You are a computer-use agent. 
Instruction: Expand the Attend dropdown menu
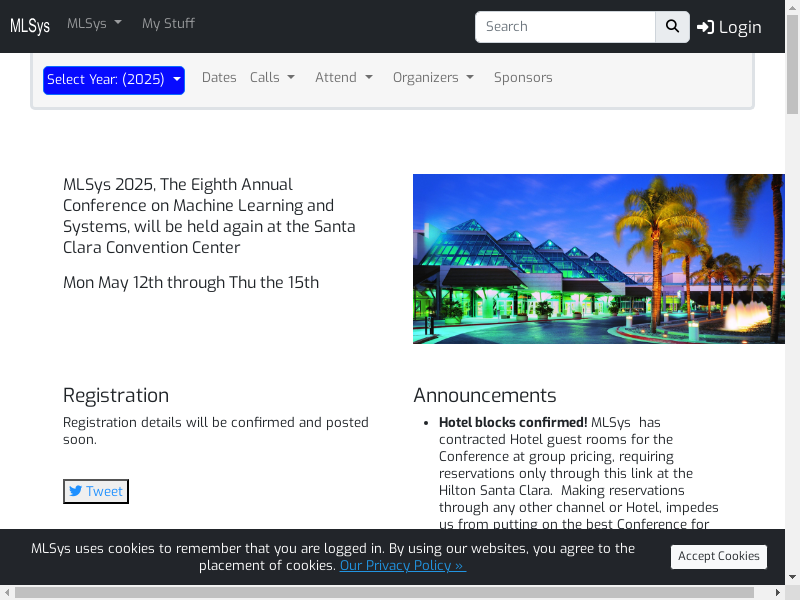[343, 78]
